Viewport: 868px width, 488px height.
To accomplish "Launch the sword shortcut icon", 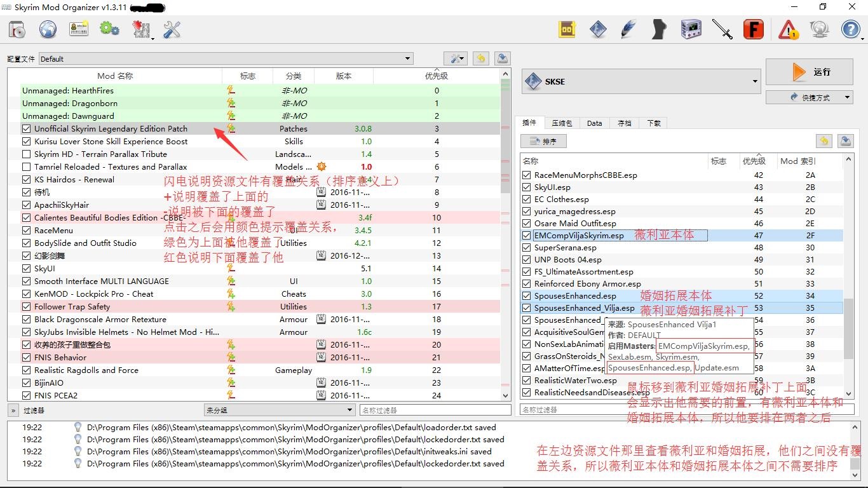I will pyautogui.click(x=722, y=29).
